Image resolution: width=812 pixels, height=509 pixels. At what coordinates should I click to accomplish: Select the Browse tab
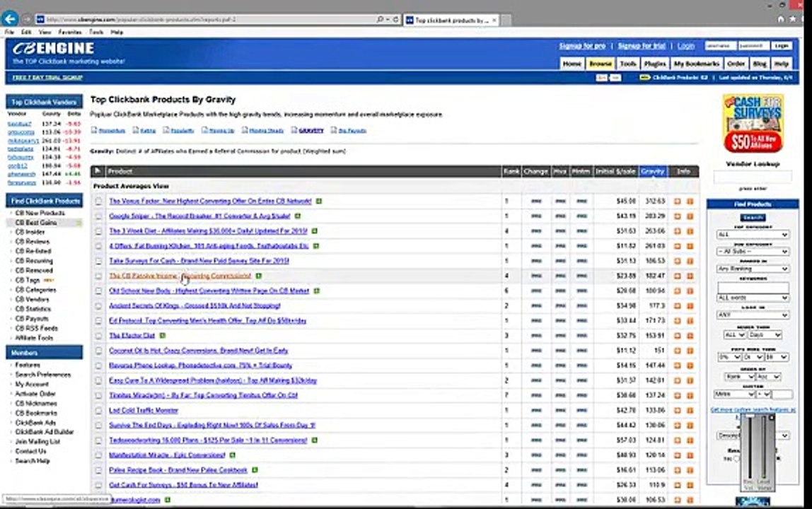[x=601, y=64]
